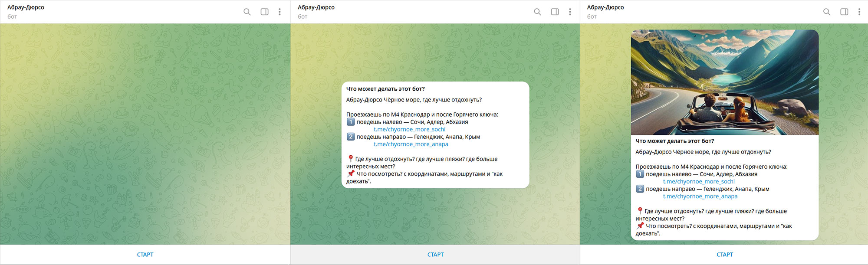Screen dimensions: 868x265
Task: Click 'бот' status label in right panel header
Action: tap(592, 16)
